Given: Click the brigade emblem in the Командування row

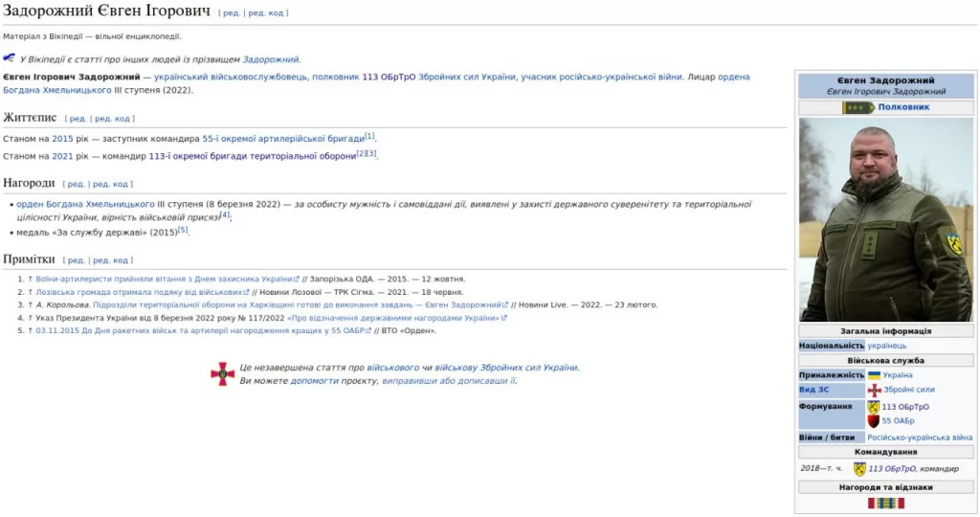Looking at the screenshot, I should tap(859, 469).
